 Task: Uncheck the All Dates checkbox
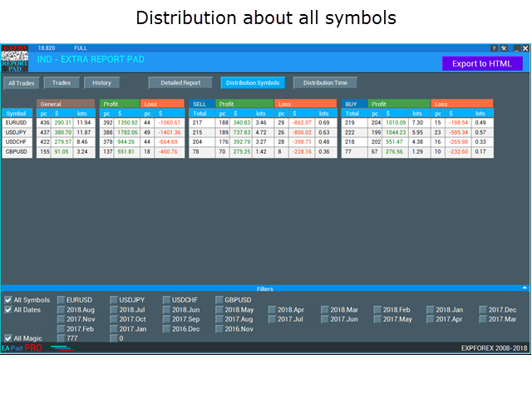click(7, 310)
